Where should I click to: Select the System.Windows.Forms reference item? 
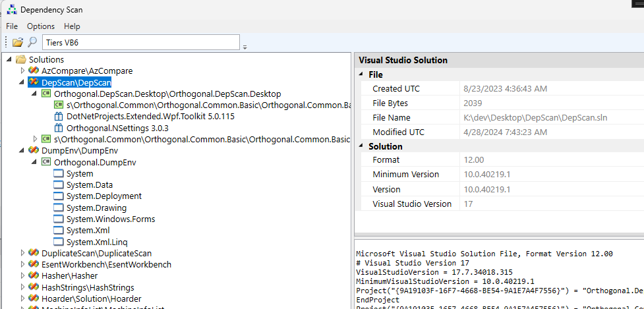point(111,219)
